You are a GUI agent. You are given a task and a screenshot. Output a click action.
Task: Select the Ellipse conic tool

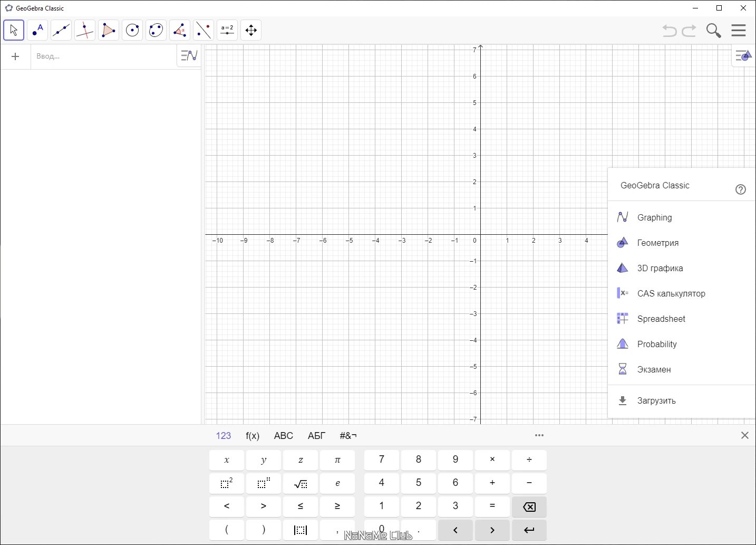click(156, 30)
